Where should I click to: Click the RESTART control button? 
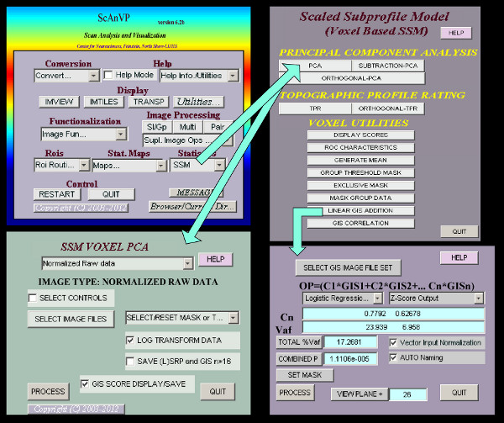pos(57,194)
